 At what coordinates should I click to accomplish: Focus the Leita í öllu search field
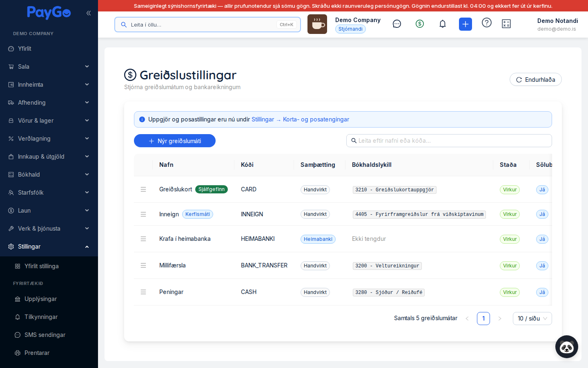[207, 25]
